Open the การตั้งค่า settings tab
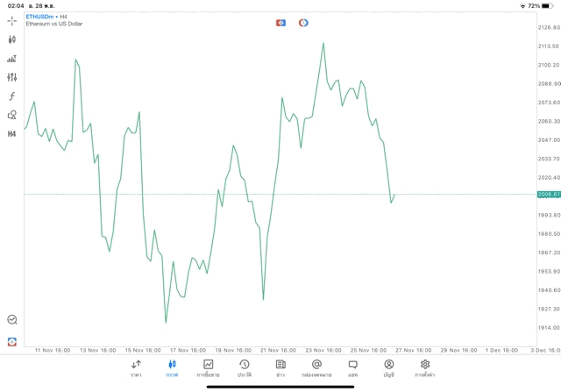 click(x=425, y=367)
